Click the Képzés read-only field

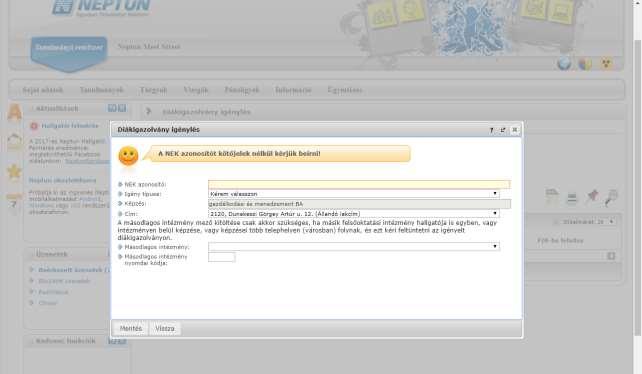pos(359,204)
